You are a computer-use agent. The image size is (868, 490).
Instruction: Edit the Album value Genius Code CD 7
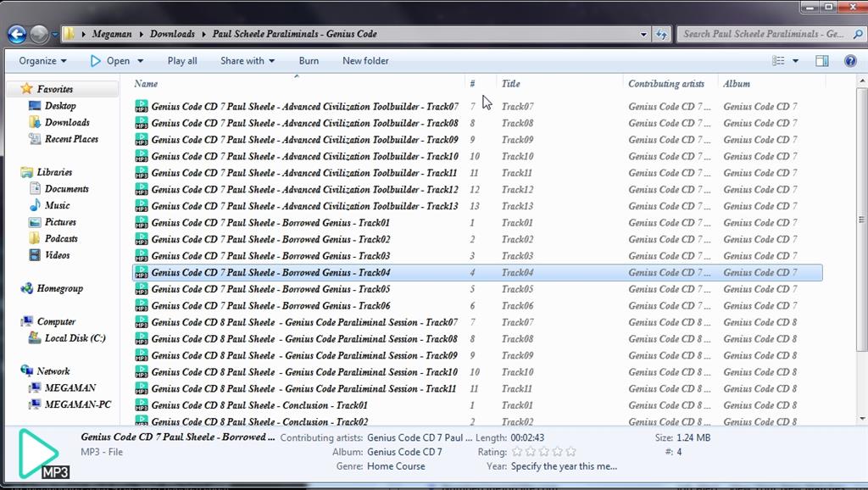404,452
